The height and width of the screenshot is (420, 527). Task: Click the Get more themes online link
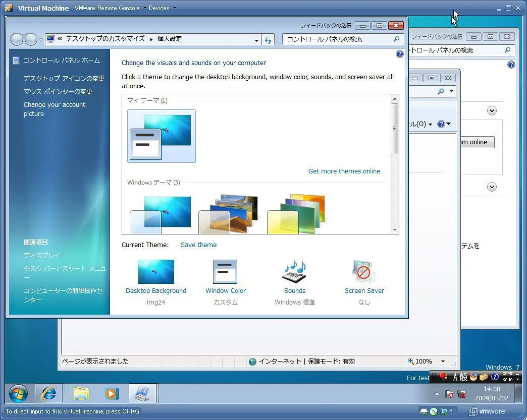click(x=344, y=171)
